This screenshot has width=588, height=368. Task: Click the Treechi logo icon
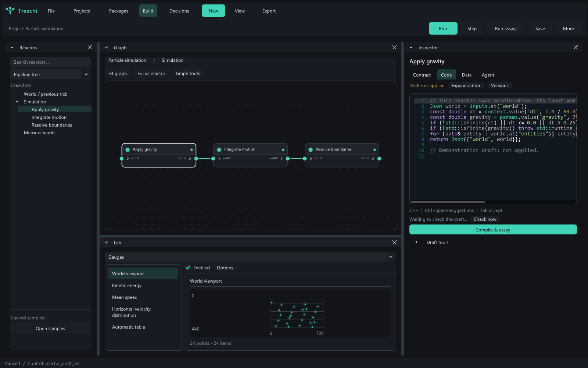(10, 11)
